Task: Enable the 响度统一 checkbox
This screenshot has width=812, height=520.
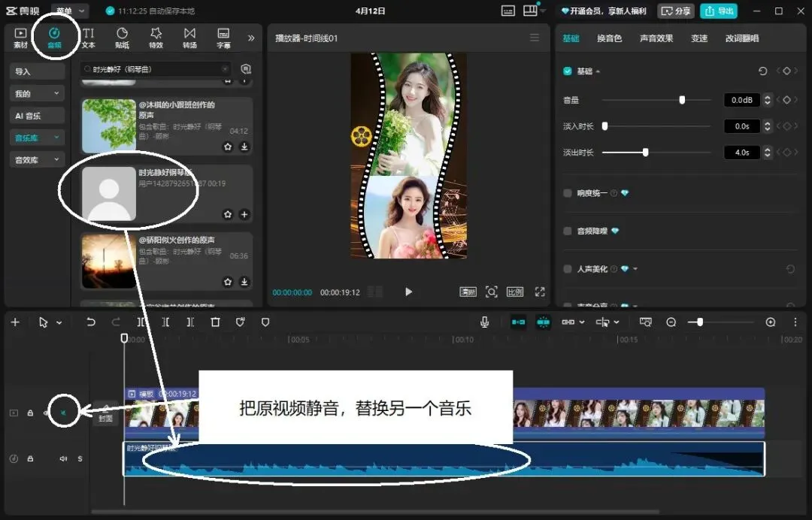Action: 568,193
